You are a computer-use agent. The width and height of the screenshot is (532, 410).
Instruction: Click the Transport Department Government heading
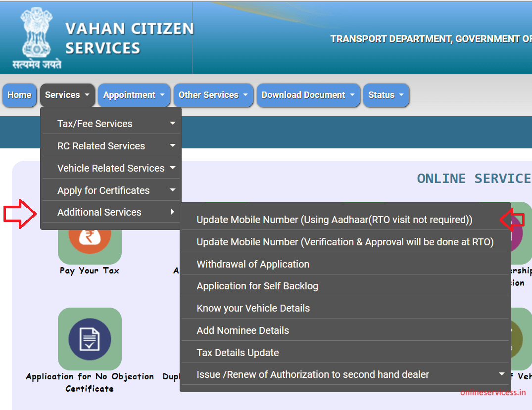point(431,39)
